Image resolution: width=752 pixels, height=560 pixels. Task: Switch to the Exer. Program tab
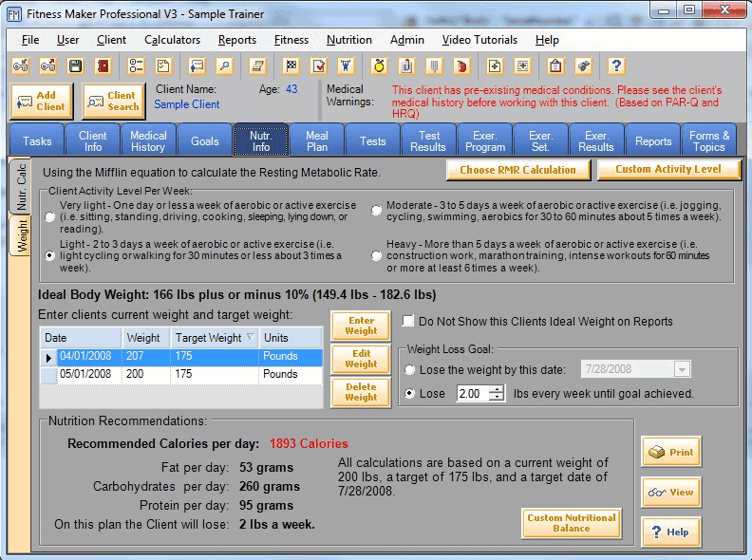(x=485, y=141)
